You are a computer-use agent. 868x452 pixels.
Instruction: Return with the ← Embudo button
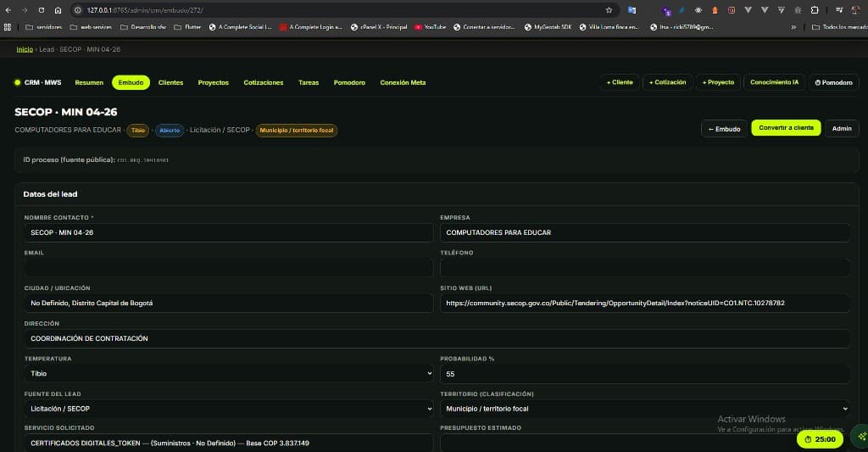click(x=724, y=129)
